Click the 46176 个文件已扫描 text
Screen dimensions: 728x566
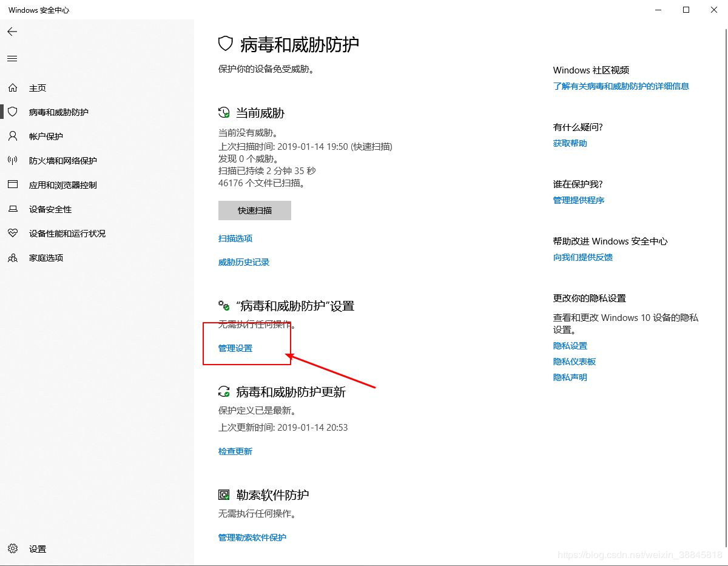[261, 183]
